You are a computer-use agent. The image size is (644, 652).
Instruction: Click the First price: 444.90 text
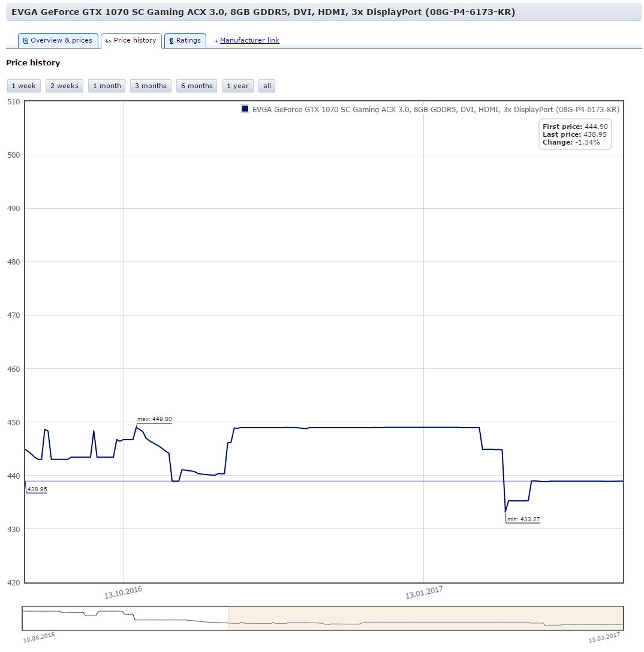575,127
